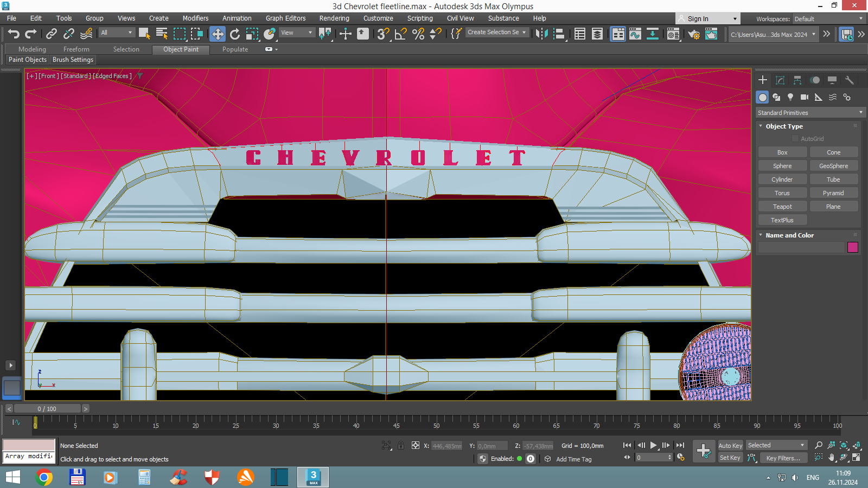The image size is (868, 488).
Task: Toggle the Percent Snap button
Action: click(418, 34)
